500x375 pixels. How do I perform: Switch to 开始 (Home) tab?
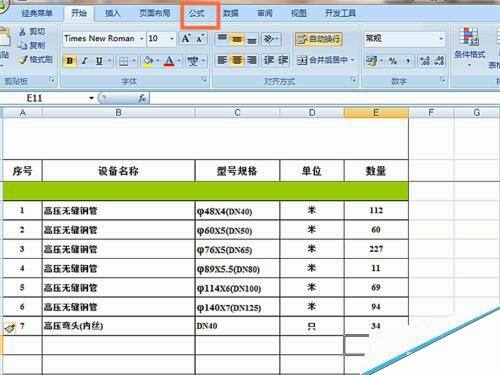click(x=79, y=13)
